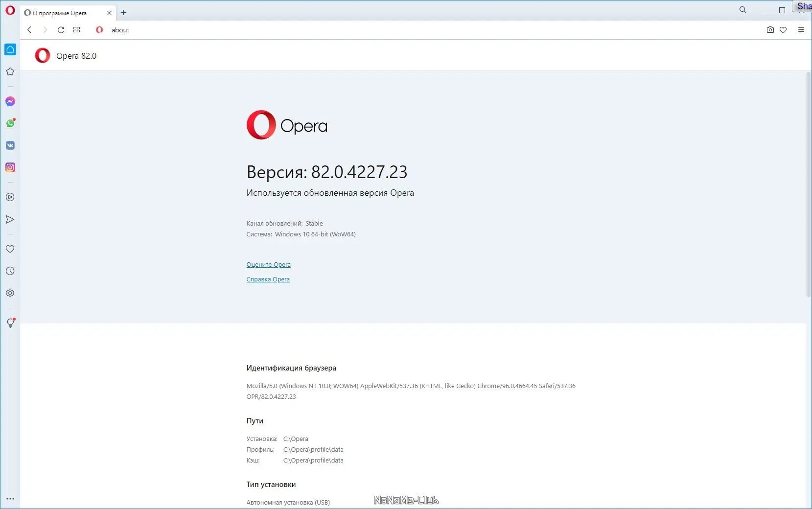Screen dimensions: 812x509
Task: Open VK messenger in sidebar
Action: pos(10,145)
